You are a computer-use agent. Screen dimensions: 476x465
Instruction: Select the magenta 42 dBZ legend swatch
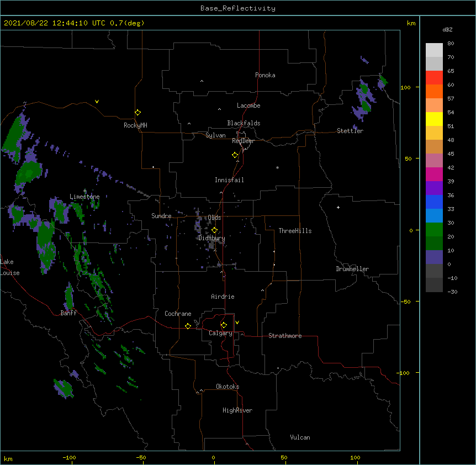pyautogui.click(x=434, y=174)
